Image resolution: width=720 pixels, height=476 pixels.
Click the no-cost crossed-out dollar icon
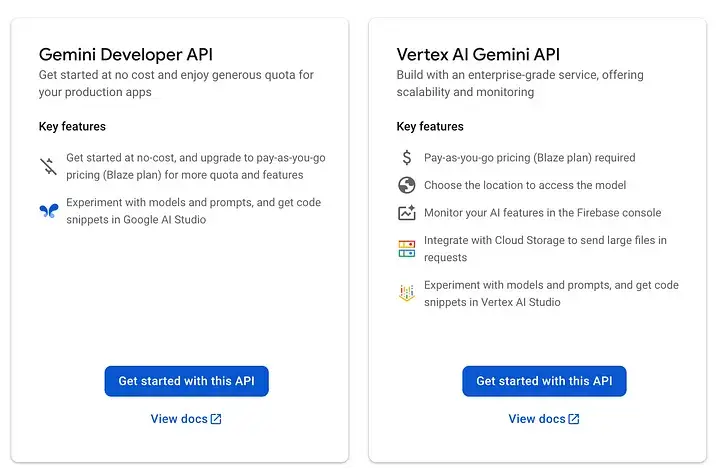(x=48, y=166)
